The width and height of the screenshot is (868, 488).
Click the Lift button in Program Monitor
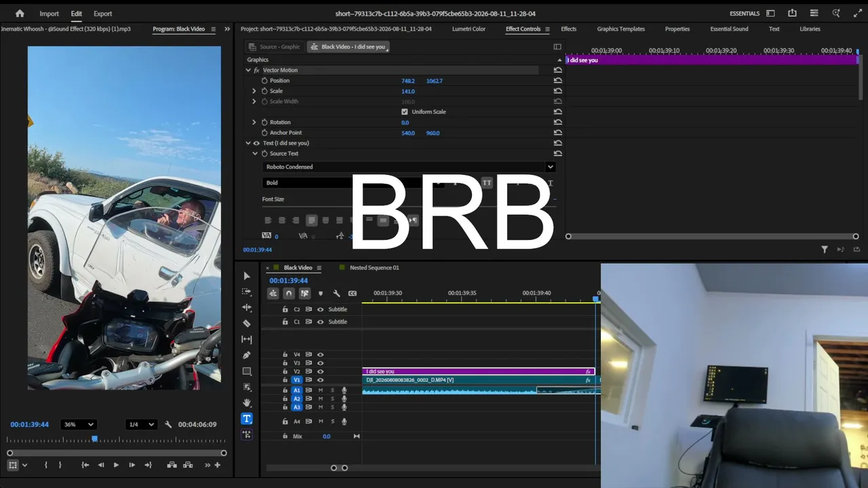(172, 465)
